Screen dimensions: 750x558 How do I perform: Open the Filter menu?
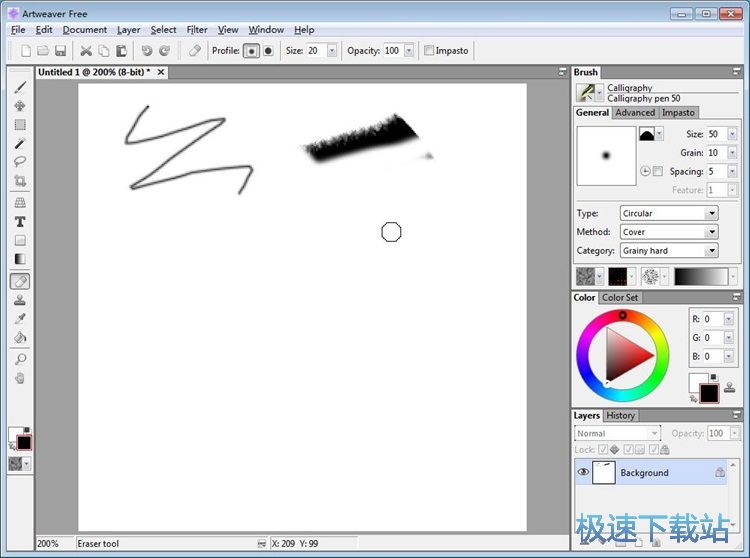click(197, 30)
